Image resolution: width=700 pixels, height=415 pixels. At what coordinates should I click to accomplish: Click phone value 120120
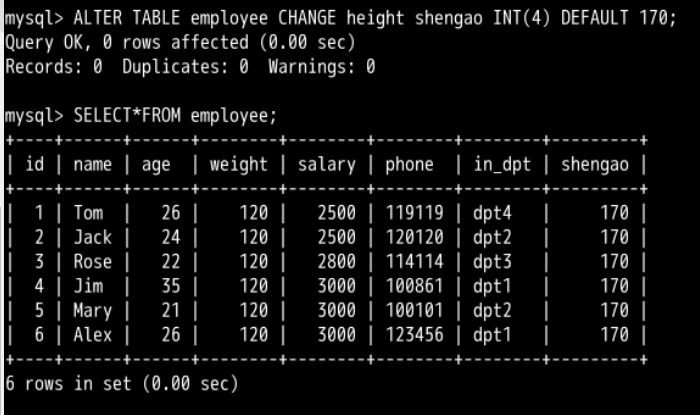click(x=414, y=237)
